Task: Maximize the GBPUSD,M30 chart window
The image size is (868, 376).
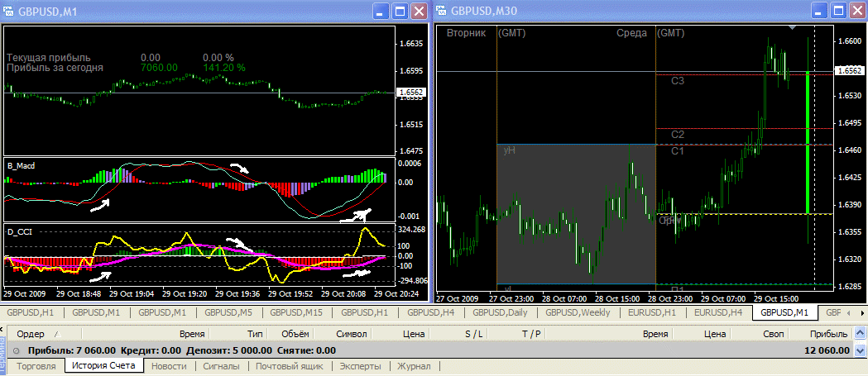Action: point(838,11)
